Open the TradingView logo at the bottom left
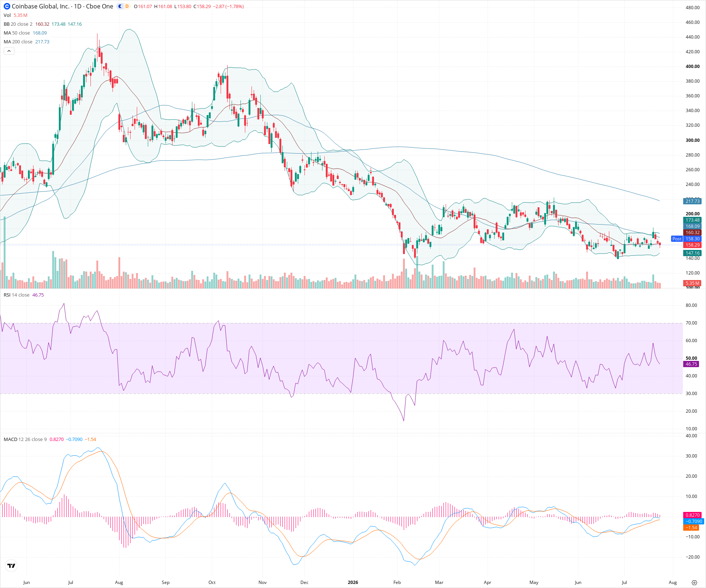This screenshot has width=706, height=588. point(11,566)
